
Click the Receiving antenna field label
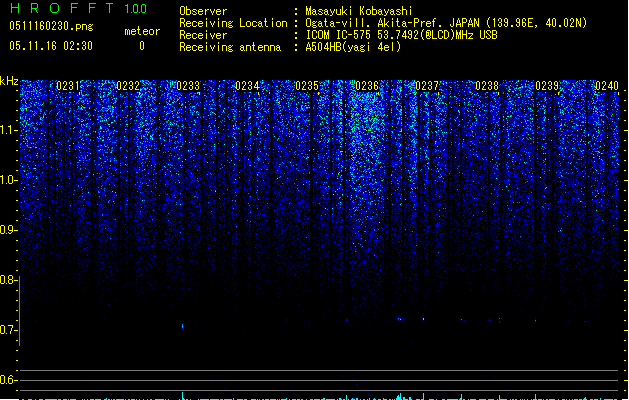coord(230,47)
